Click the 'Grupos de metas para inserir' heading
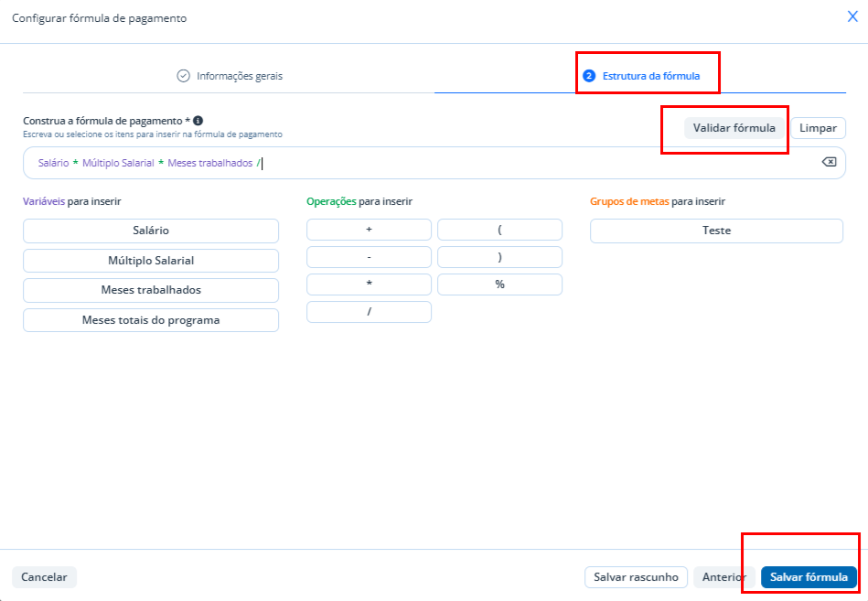The height and width of the screenshot is (601, 868). point(658,201)
